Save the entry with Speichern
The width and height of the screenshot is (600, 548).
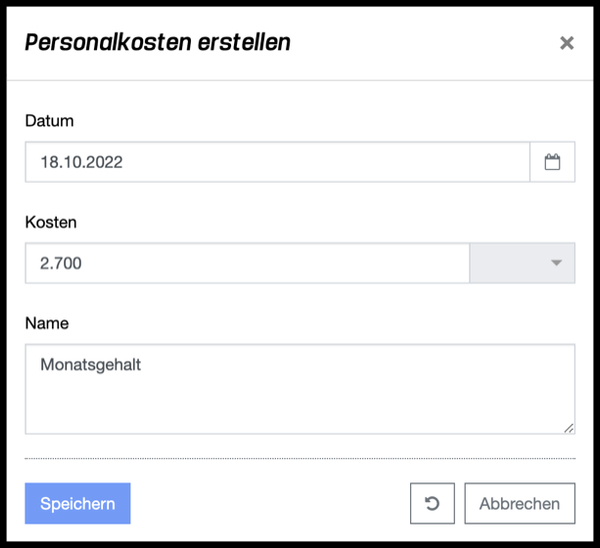coord(78,503)
